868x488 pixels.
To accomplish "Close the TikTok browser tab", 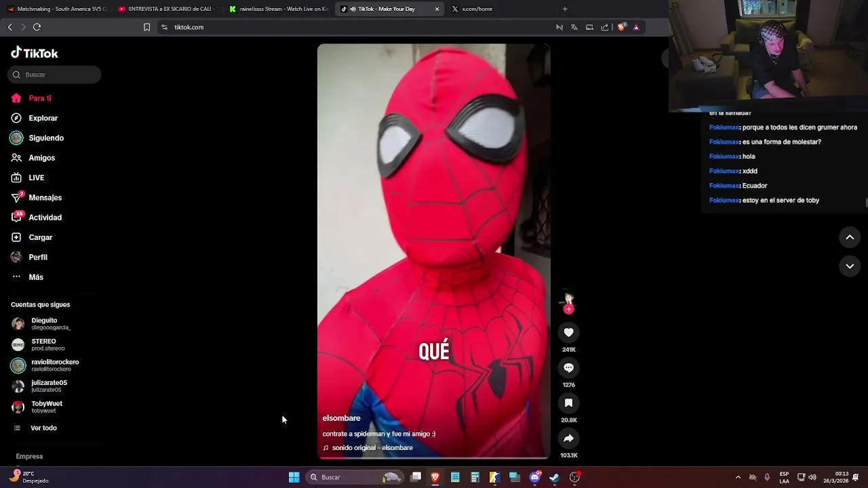I will 437,9.
